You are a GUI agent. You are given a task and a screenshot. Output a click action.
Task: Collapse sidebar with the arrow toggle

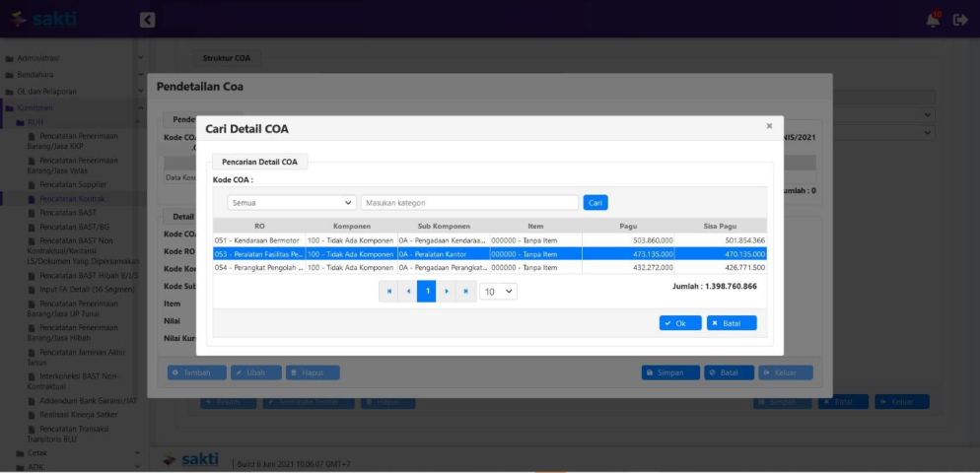click(x=147, y=20)
